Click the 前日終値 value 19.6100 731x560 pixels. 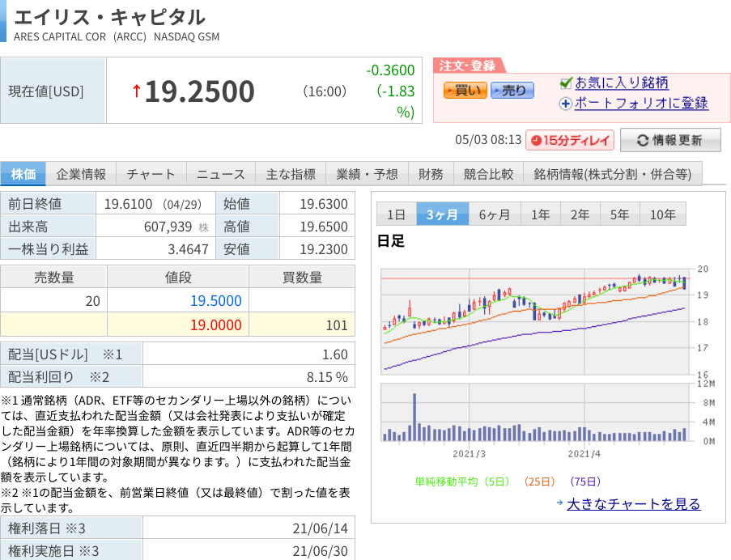pos(128,204)
